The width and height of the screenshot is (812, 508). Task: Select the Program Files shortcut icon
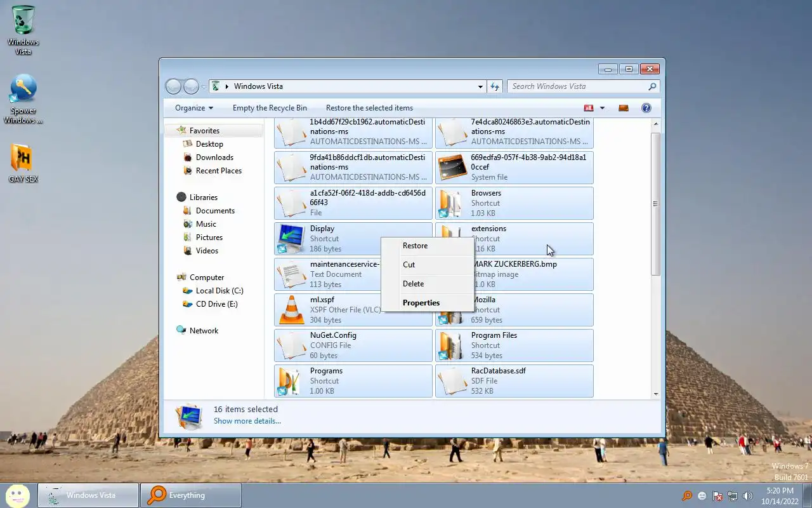point(452,345)
